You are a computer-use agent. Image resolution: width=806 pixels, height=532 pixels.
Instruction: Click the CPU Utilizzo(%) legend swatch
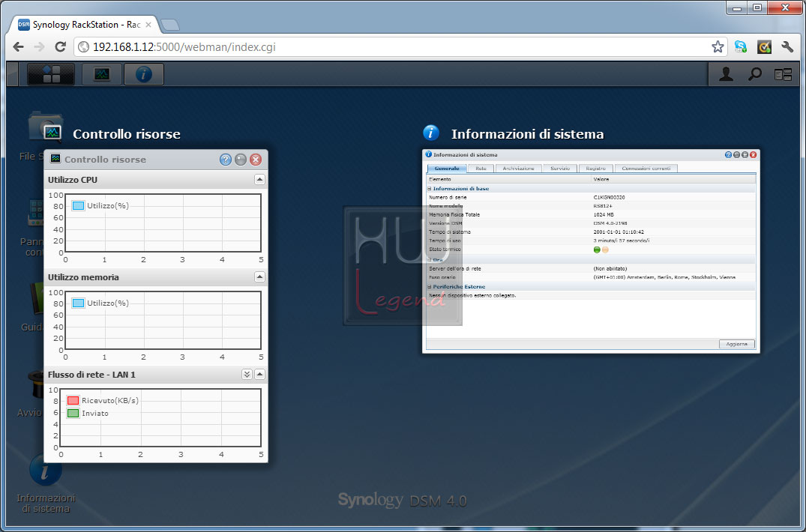78,206
